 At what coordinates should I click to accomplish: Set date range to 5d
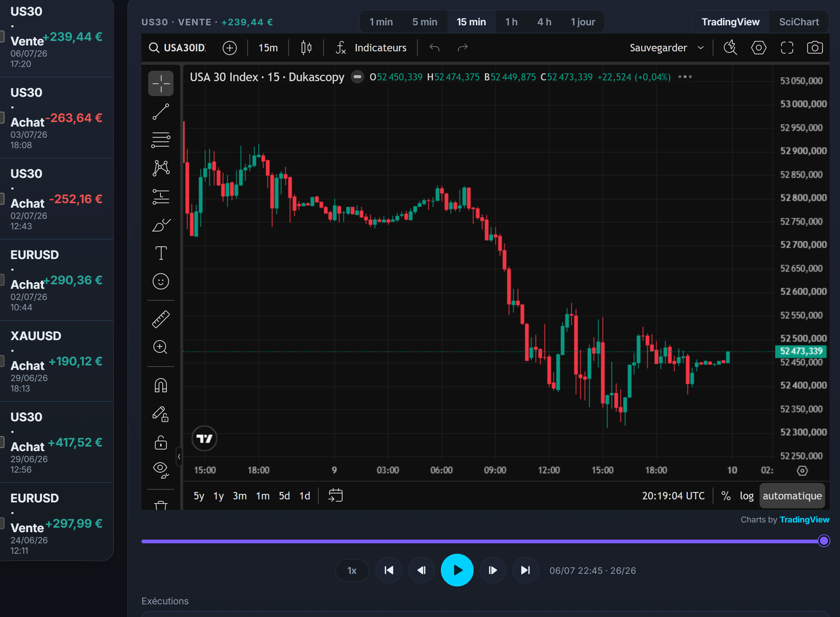click(285, 496)
